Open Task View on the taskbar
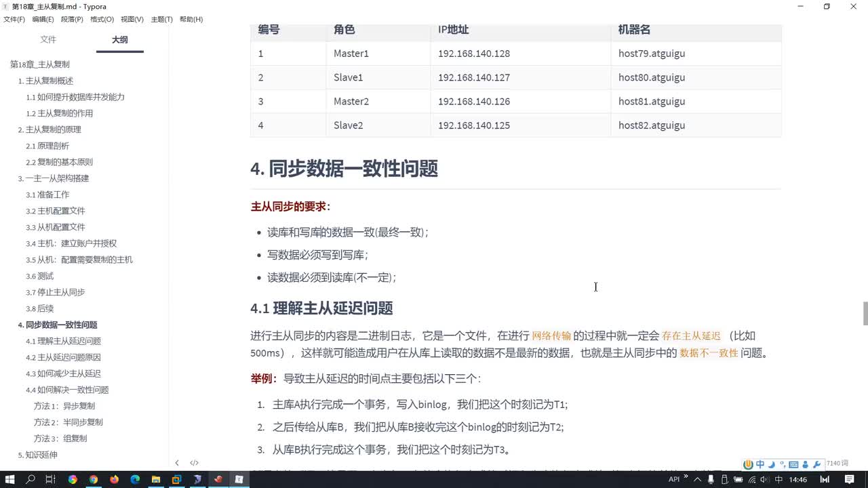The width and height of the screenshot is (868, 488). pos(50,479)
